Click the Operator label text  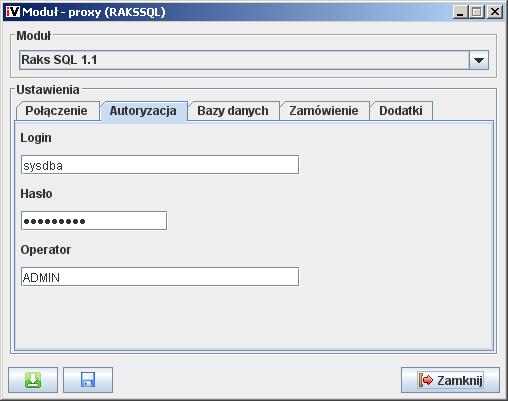point(46,250)
